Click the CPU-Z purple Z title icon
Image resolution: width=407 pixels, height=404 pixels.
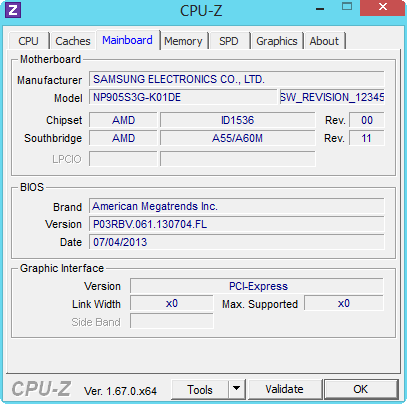[13, 10]
